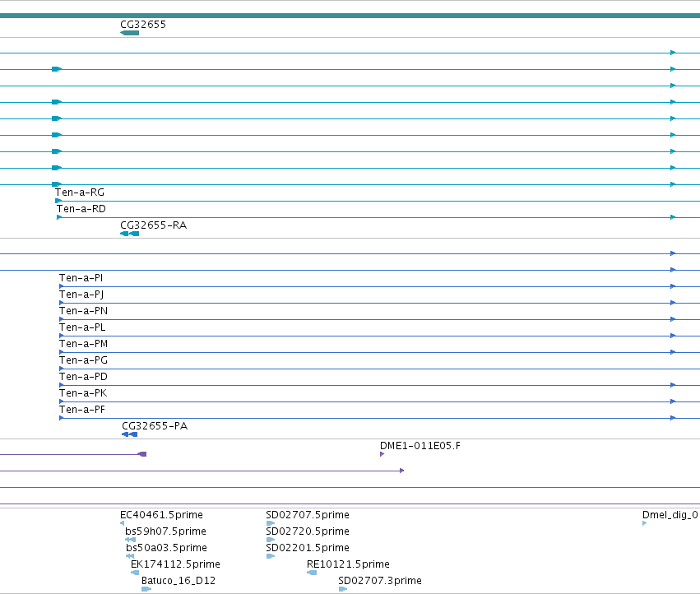This screenshot has width=700, height=594.
Task: Click the glyph under SD02201.5prime
Action: 271,556
